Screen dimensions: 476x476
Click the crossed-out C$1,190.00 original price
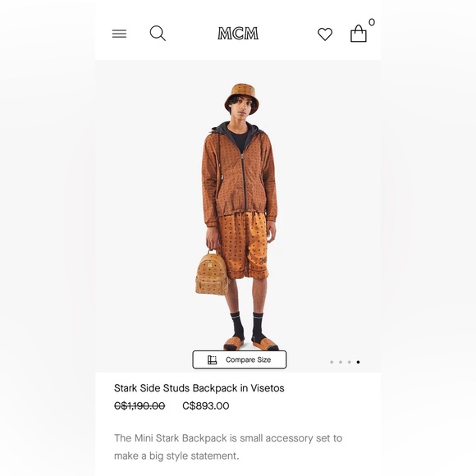(x=140, y=405)
